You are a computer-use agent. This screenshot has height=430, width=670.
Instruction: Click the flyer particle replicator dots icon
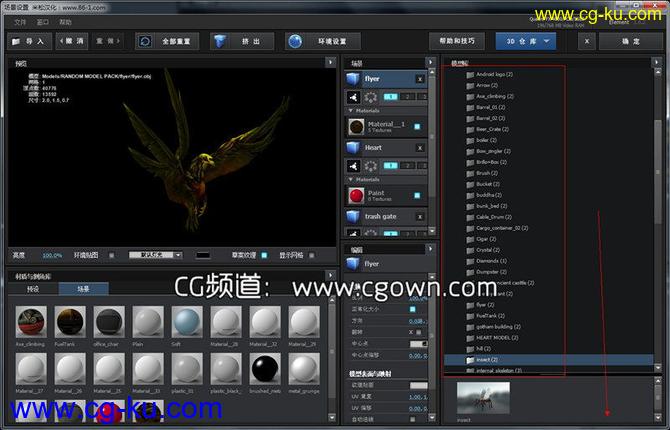pyautogui.click(x=370, y=97)
